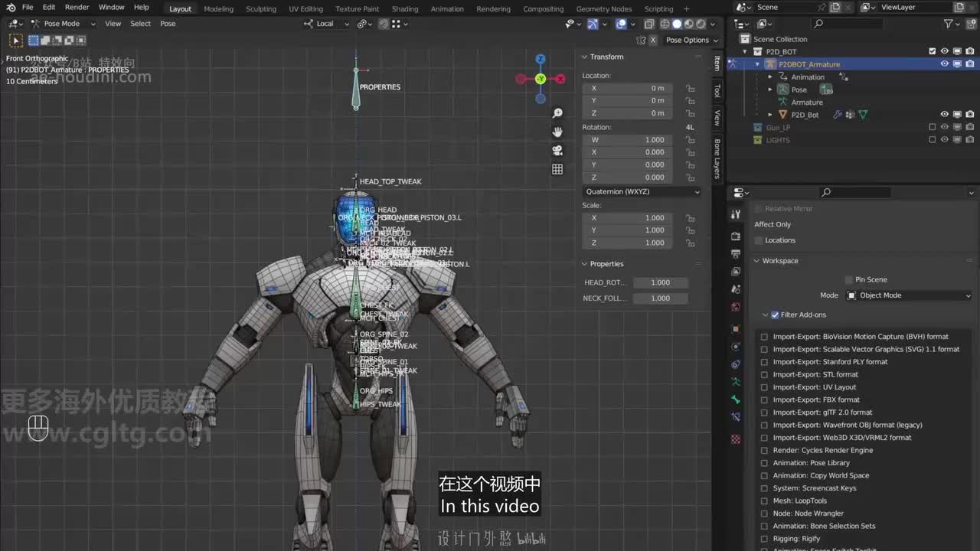
Task: Click the modifiers wrench icon on P2D_Bot
Action: point(838,115)
